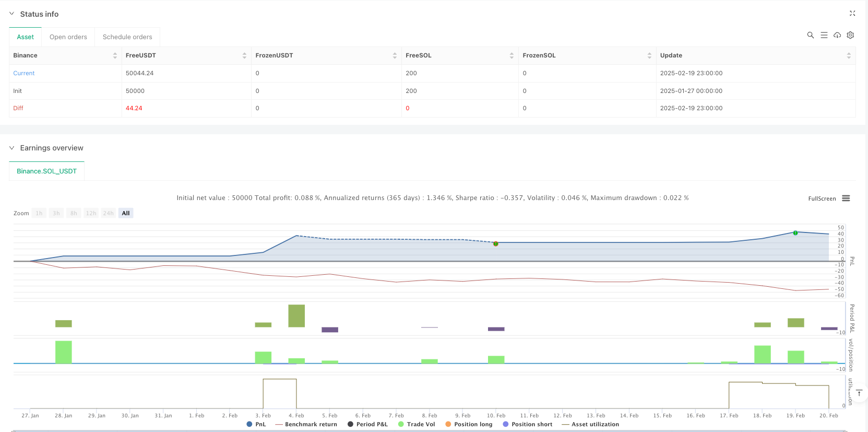The width and height of the screenshot is (868, 432).
Task: Click the cloud download icon
Action: 837,35
